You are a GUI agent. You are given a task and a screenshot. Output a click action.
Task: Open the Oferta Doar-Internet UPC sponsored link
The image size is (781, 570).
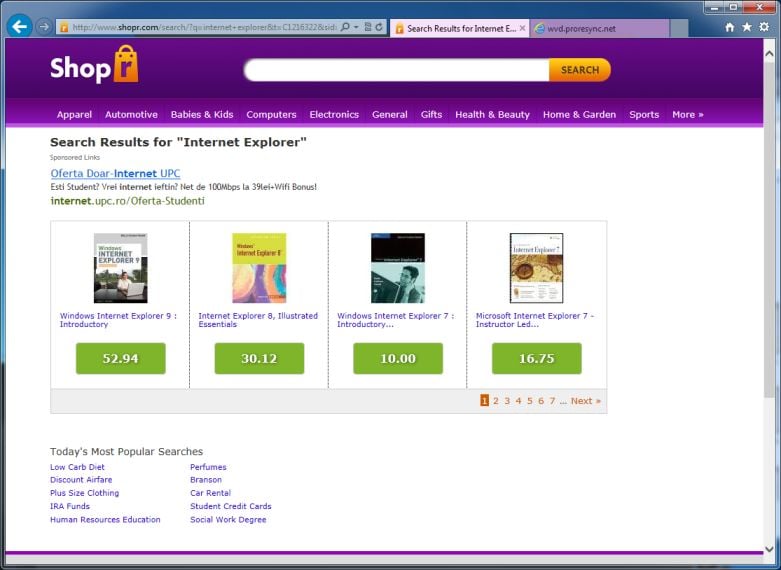116,173
